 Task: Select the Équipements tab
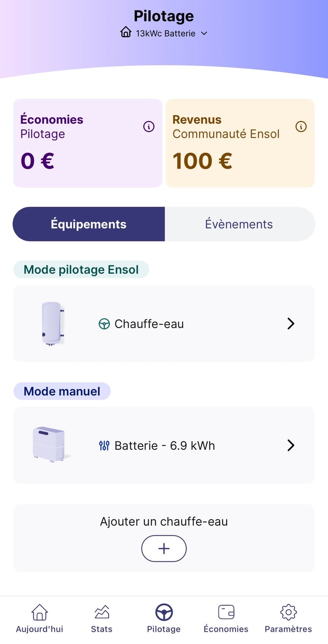tap(89, 224)
